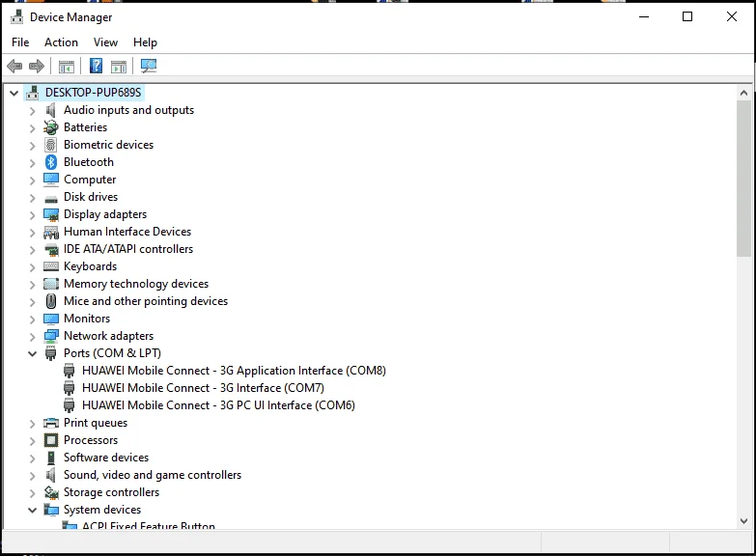Screen dimensions: 756x556
Task: Open the File menu
Action: click(20, 42)
